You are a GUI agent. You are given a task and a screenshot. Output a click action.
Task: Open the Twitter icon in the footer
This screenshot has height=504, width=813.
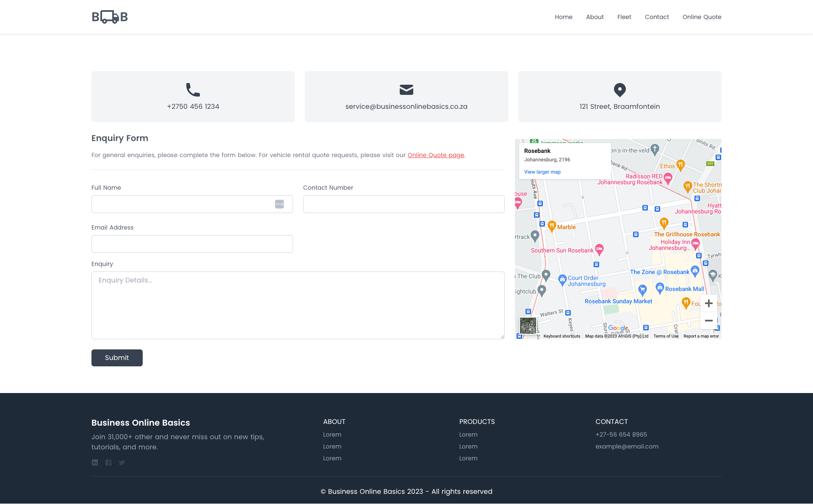(x=122, y=462)
